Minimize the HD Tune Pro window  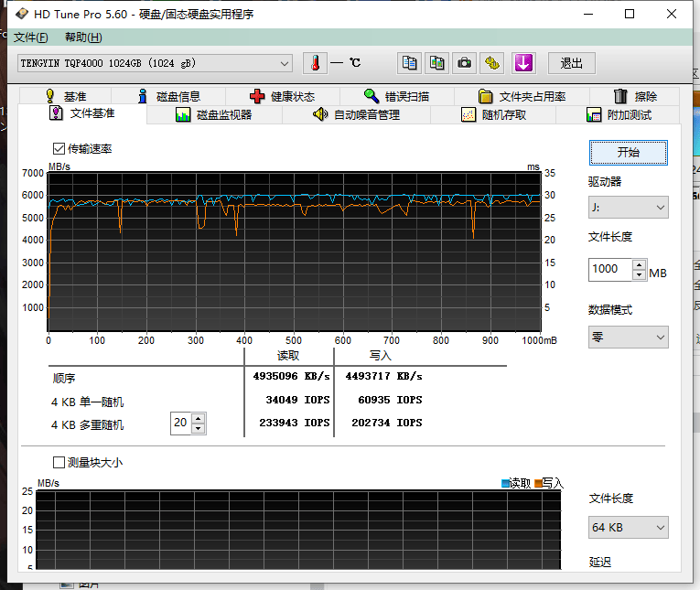588,15
